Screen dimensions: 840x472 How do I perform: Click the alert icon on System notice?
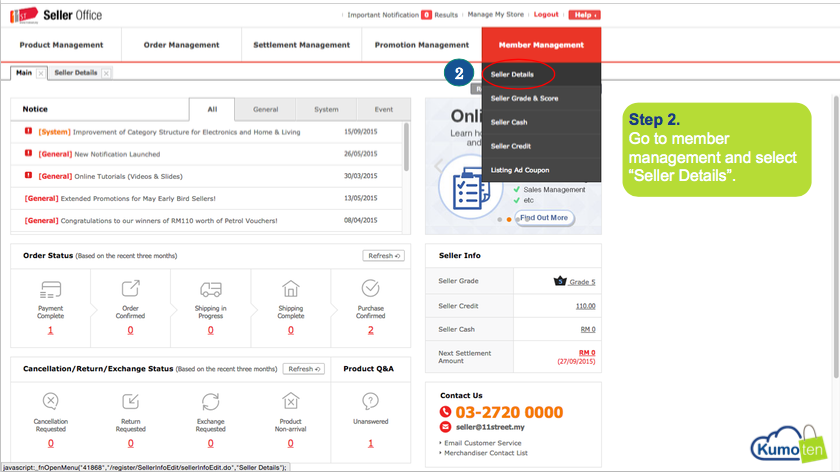point(28,131)
